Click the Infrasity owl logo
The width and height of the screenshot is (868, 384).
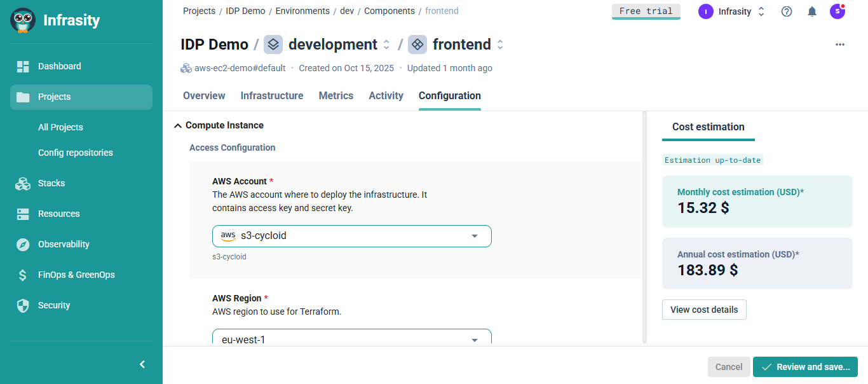click(x=23, y=20)
